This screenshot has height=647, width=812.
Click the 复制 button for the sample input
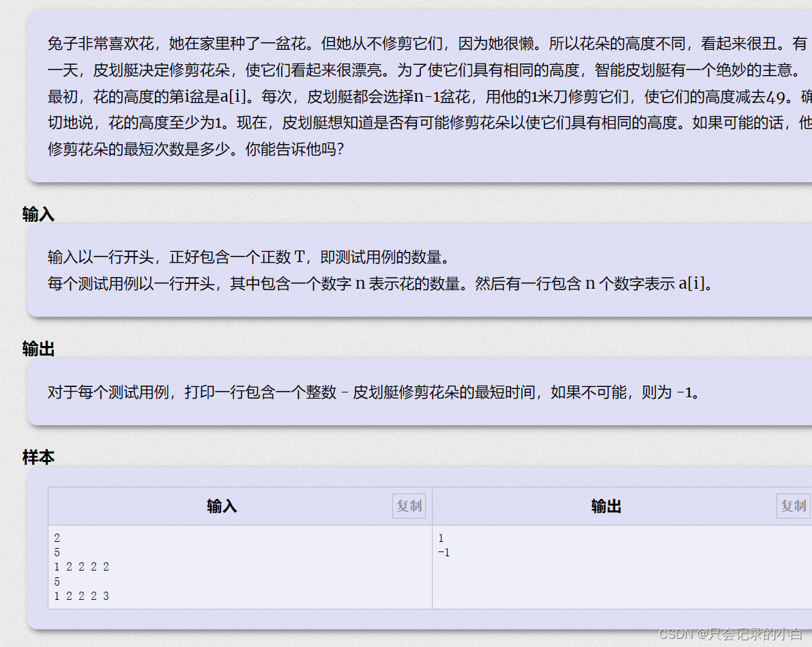(x=408, y=505)
